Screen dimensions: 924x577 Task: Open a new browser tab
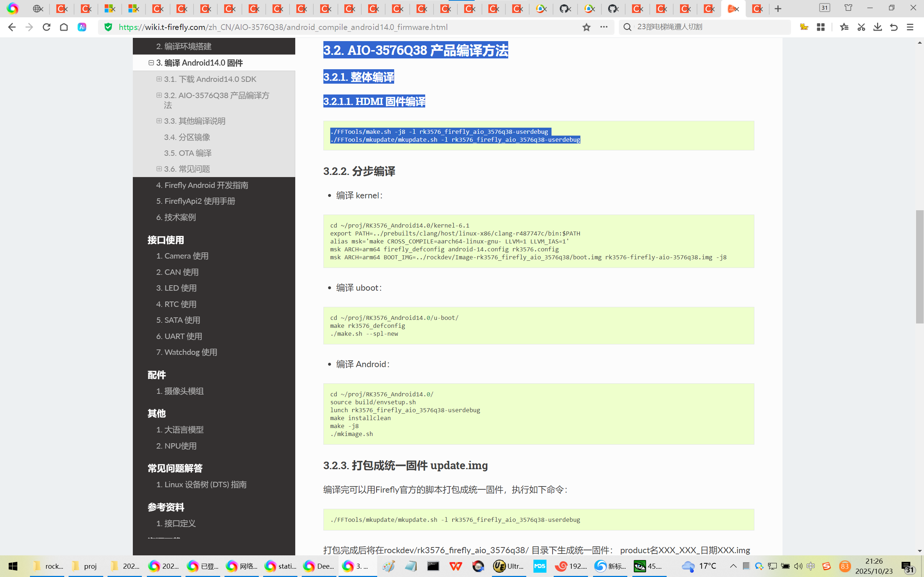point(778,8)
